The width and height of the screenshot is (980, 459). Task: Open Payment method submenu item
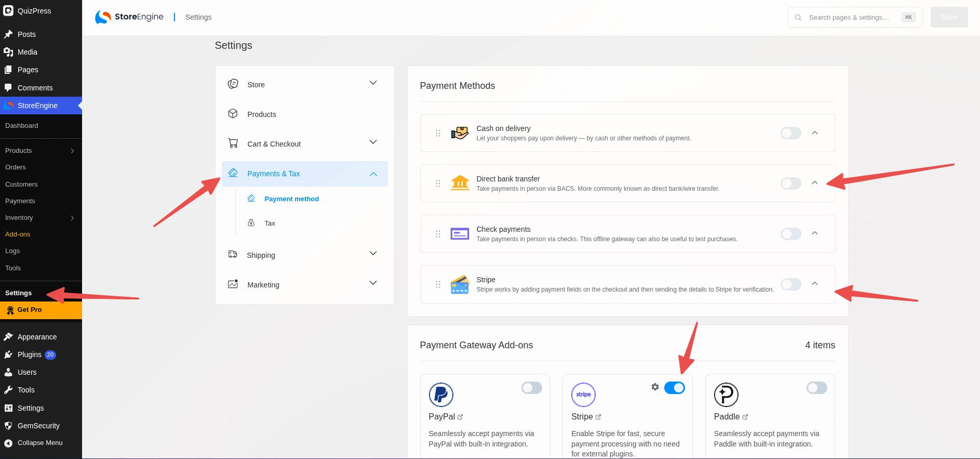[291, 199]
